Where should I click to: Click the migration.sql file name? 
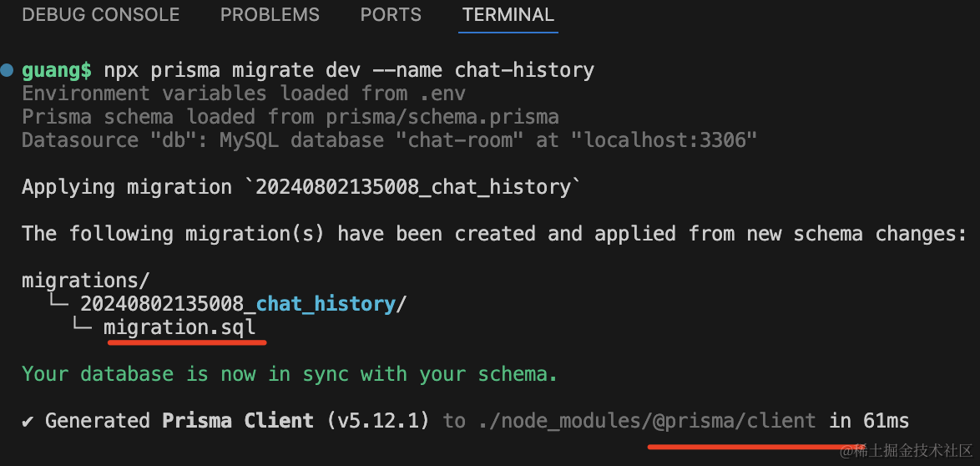tap(179, 327)
